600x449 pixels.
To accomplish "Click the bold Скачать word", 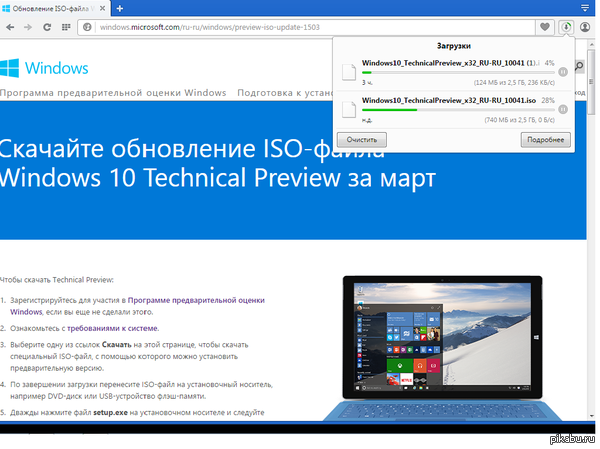I will 117,345.
